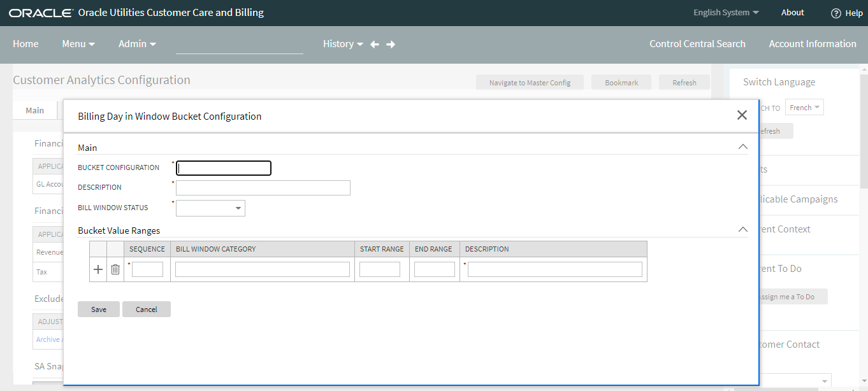This screenshot has height=391, width=868.
Task: Go back using the History left arrow
Action: click(x=374, y=44)
